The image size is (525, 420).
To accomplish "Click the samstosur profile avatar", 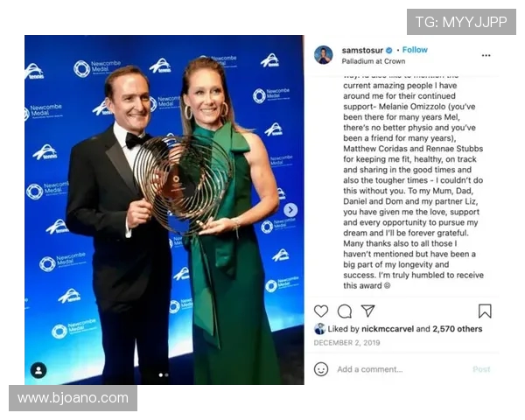I will point(324,55).
